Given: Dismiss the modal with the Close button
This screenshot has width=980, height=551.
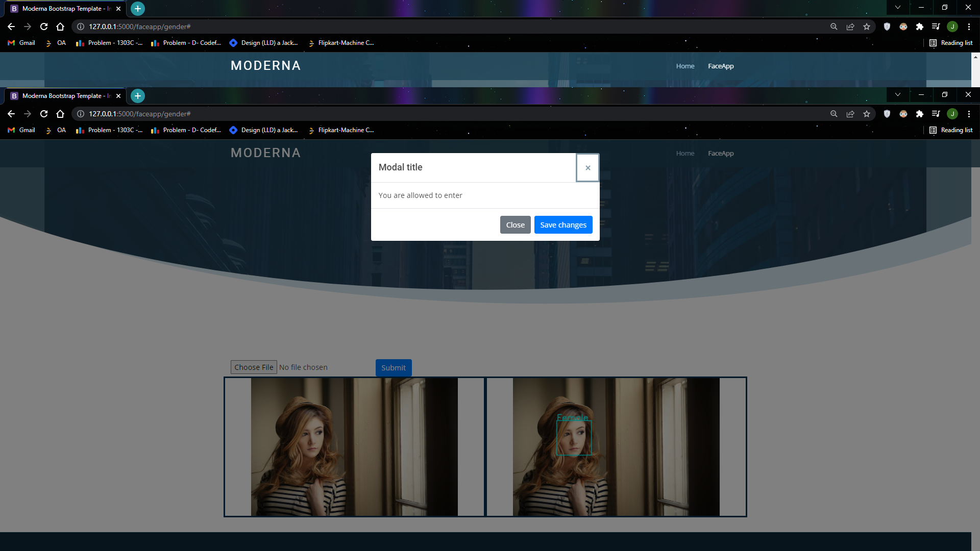Looking at the screenshot, I should [515, 224].
